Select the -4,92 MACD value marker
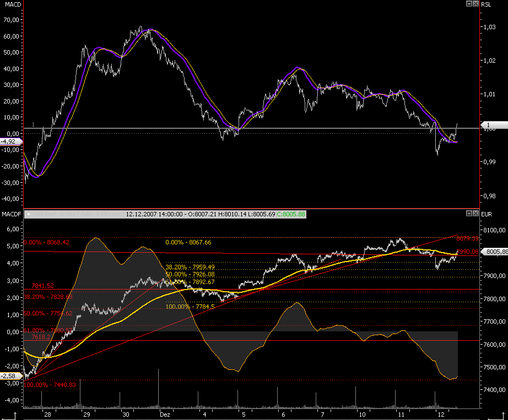This screenshot has width=508, height=420. click(x=11, y=141)
